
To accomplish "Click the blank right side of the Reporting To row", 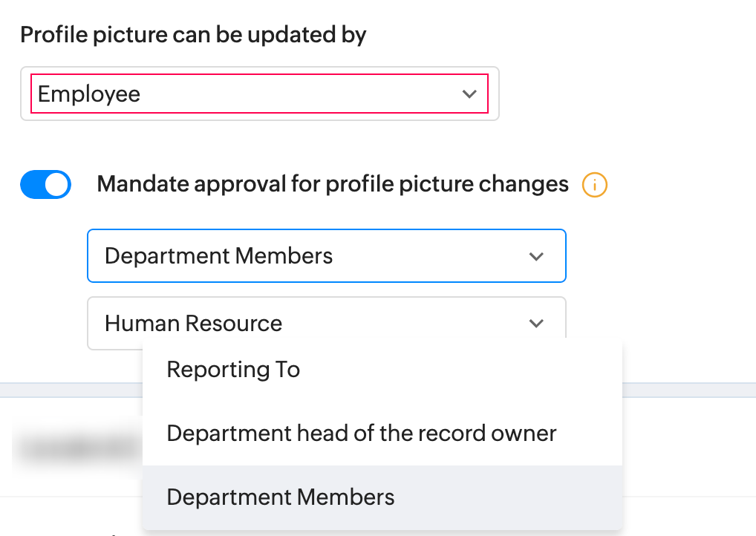I will click(x=483, y=370).
